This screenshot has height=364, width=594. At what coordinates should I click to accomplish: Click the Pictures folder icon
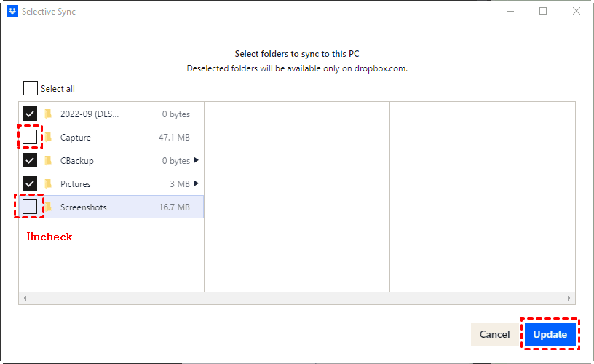(x=48, y=183)
